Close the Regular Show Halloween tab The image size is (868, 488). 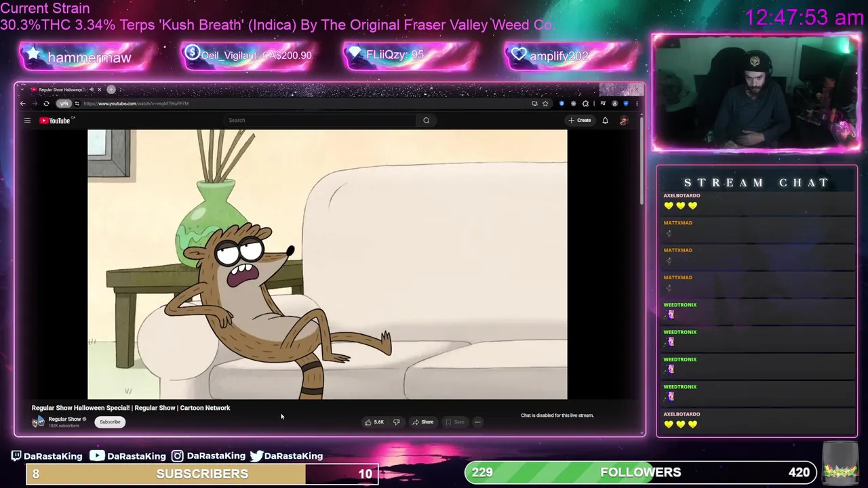(x=99, y=89)
